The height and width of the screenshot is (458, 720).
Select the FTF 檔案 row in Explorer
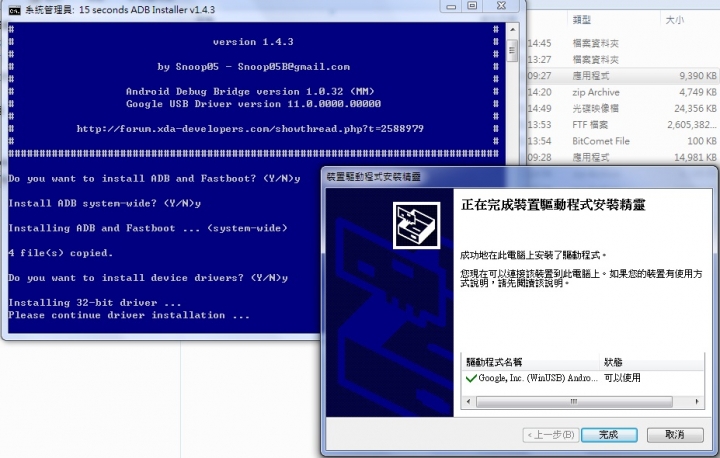pyautogui.click(x=623, y=125)
